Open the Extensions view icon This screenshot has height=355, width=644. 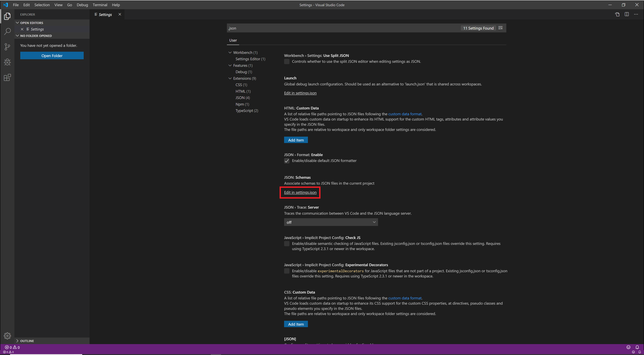tap(7, 77)
